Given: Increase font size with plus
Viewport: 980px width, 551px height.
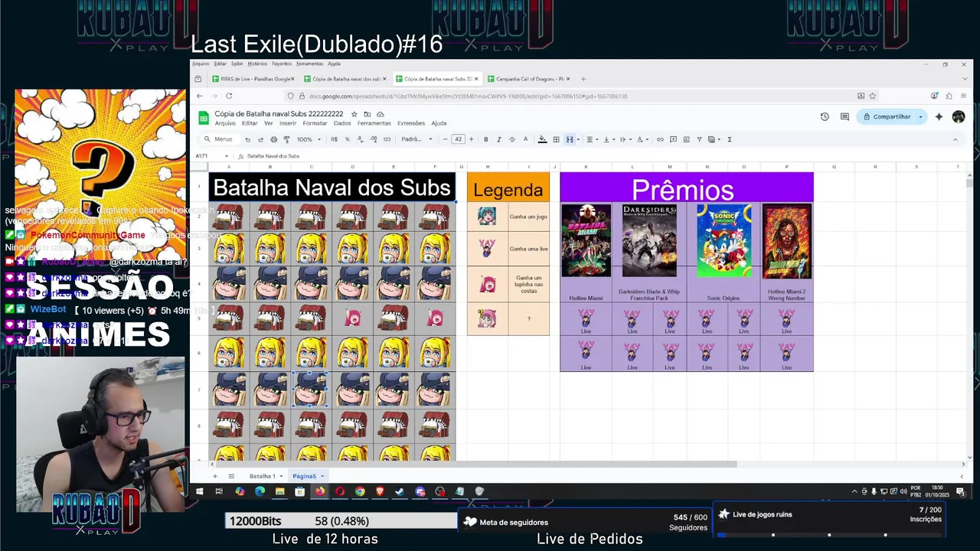Looking at the screenshot, I should click(x=471, y=139).
